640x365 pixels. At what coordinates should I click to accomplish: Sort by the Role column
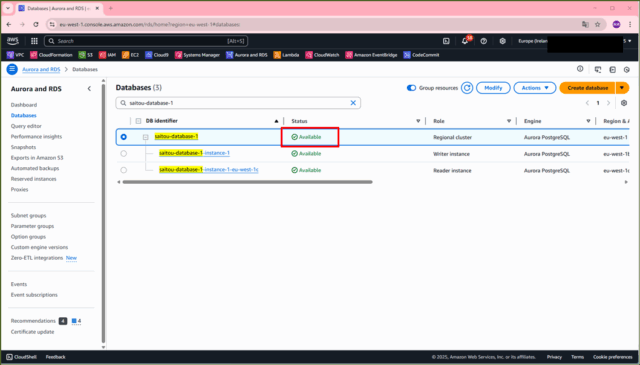509,121
